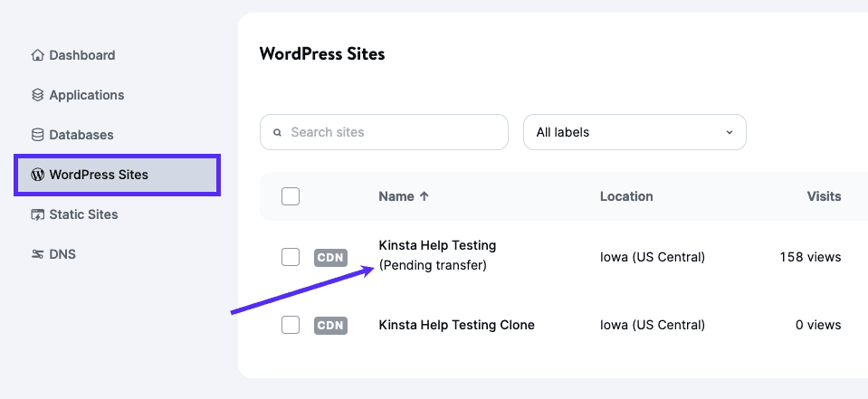The height and width of the screenshot is (399, 868).
Task: Click the Location column header
Action: tap(626, 196)
